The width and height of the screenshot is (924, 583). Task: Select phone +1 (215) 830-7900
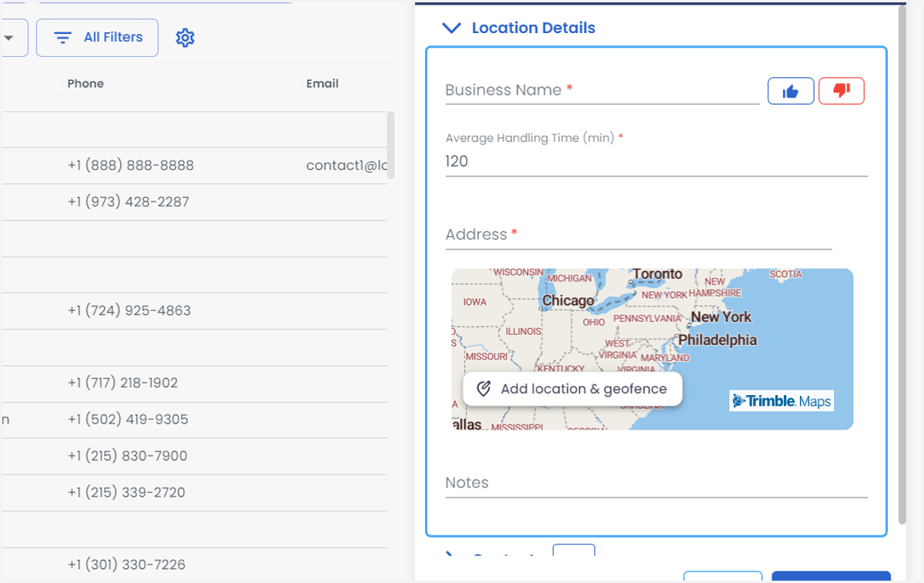pyautogui.click(x=128, y=456)
